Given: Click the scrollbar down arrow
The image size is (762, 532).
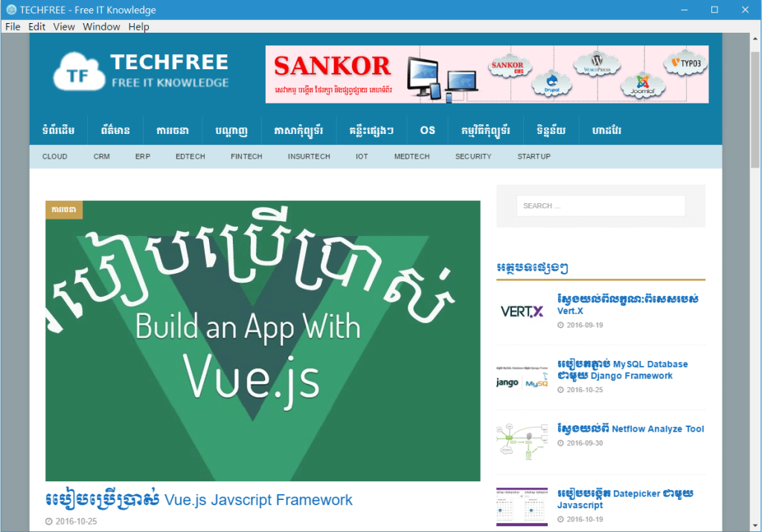Looking at the screenshot, I should pyautogui.click(x=755, y=526).
